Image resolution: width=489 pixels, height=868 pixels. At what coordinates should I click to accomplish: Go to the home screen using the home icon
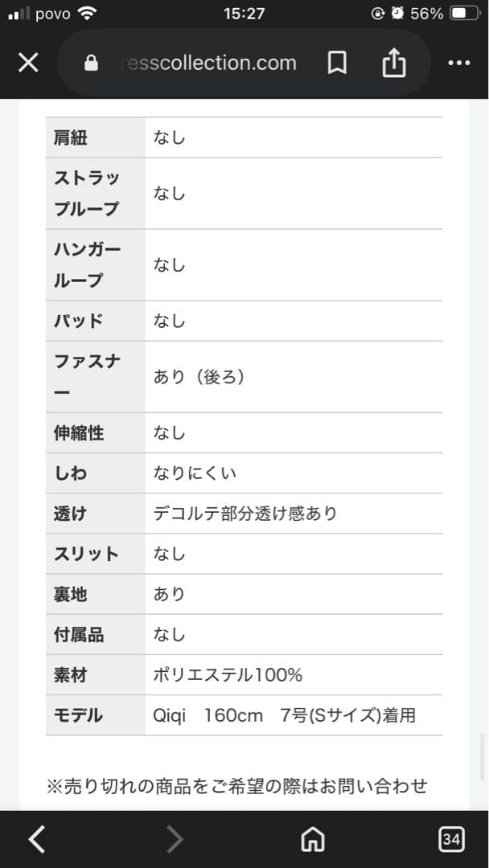click(x=312, y=838)
